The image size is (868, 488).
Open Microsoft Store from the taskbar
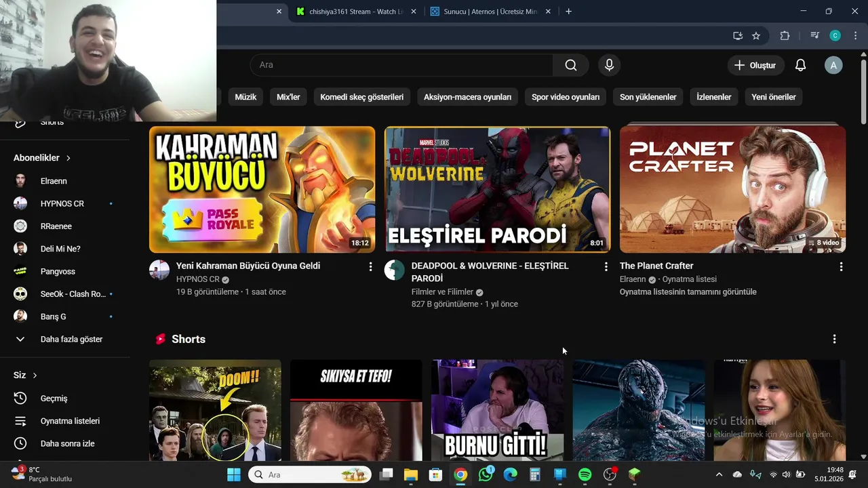[x=436, y=474]
